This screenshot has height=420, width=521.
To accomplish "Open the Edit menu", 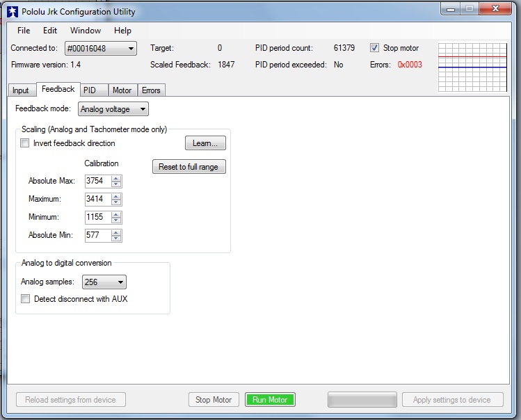I will pyautogui.click(x=50, y=31).
